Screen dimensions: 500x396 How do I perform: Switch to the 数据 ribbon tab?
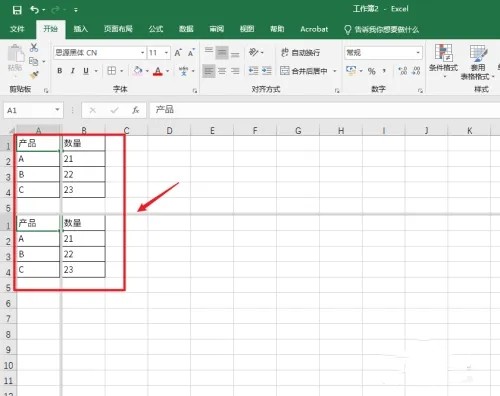tap(186, 29)
